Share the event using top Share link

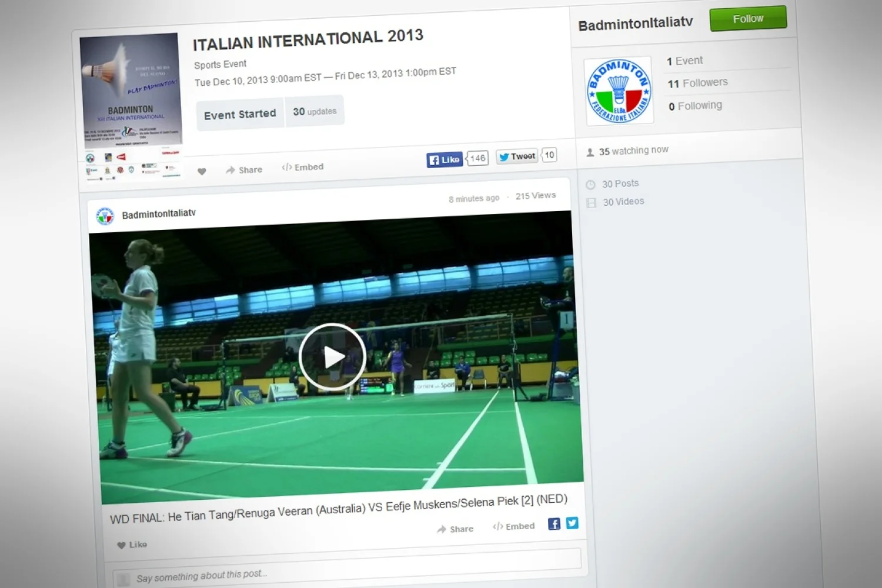pyautogui.click(x=244, y=170)
